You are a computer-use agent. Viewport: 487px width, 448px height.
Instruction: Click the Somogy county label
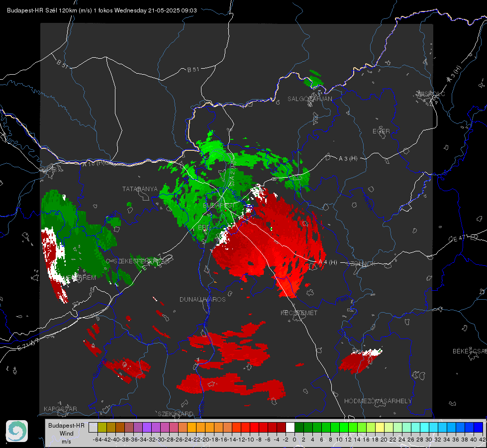click(x=100, y=368)
